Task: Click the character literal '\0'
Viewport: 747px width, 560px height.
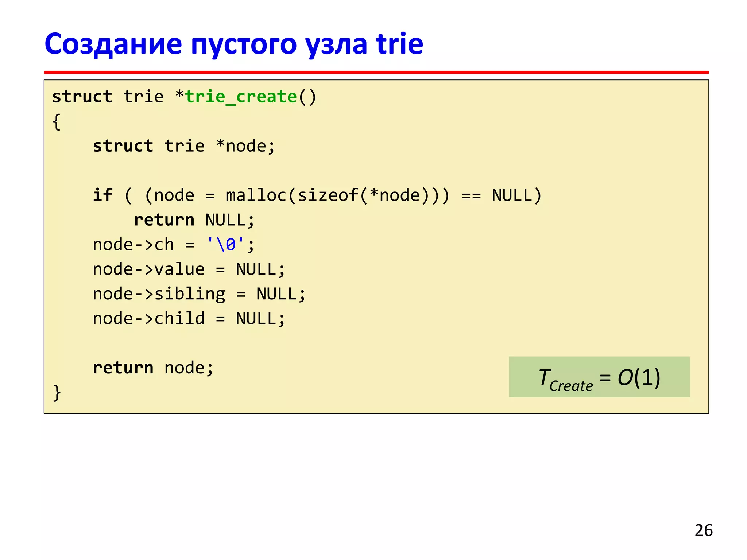Action: 225,244
